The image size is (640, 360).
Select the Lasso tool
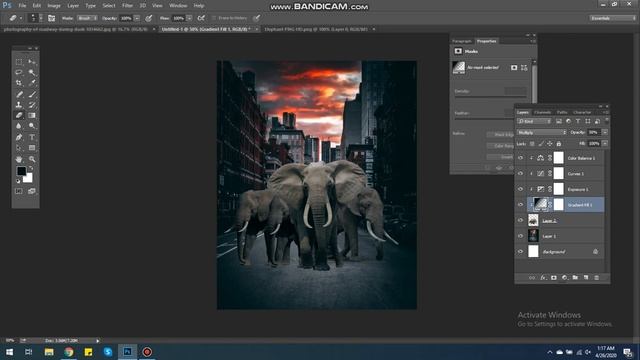tap(19, 73)
